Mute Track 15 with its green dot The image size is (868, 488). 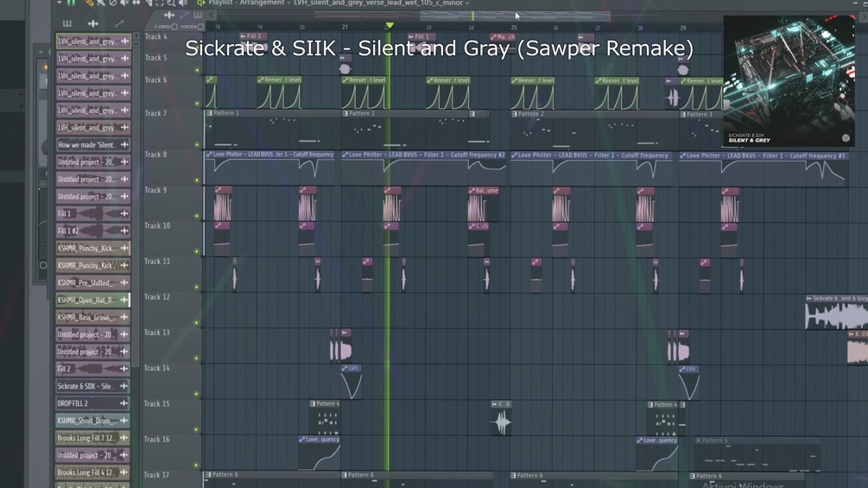pyautogui.click(x=197, y=429)
